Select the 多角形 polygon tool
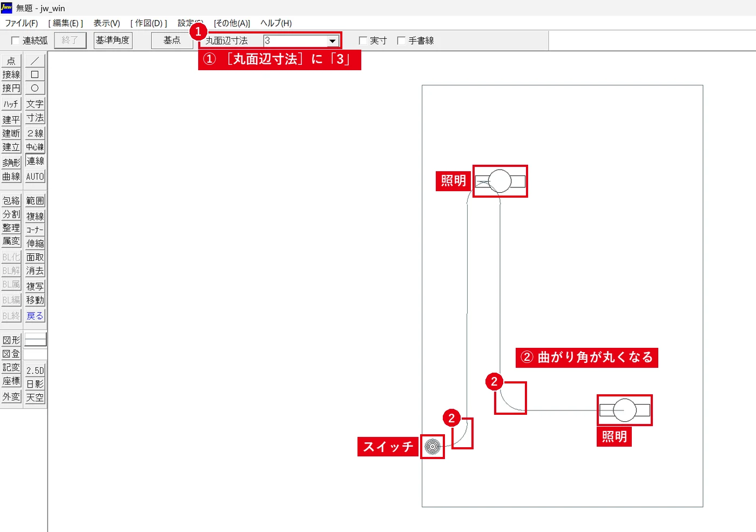This screenshot has width=756, height=532. pos(11,162)
